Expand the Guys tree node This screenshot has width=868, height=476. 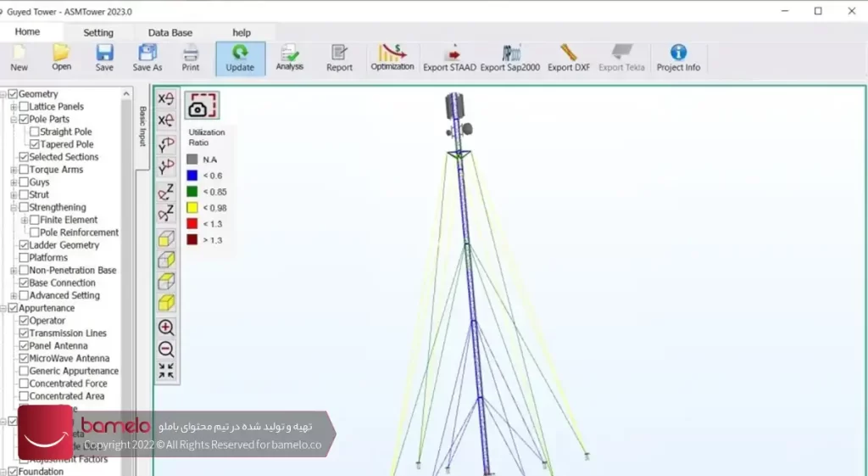pyautogui.click(x=14, y=182)
